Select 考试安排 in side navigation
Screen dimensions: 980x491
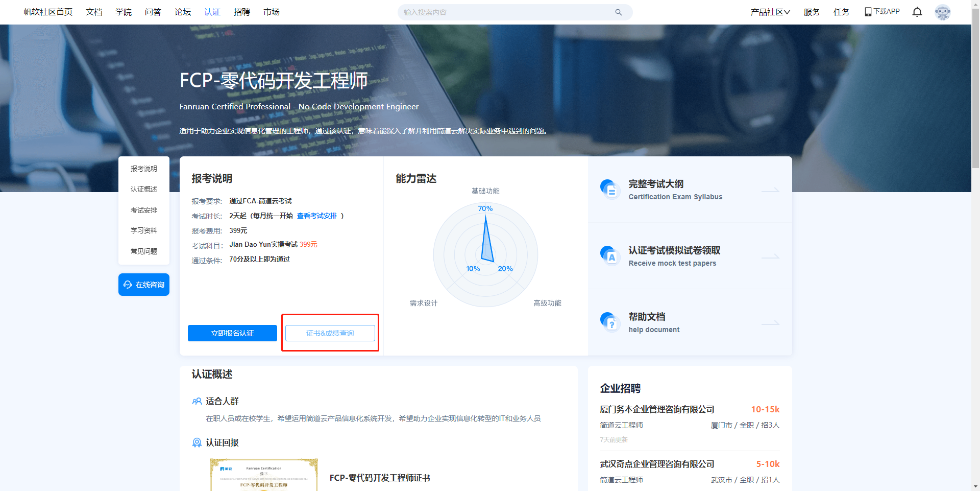(x=144, y=210)
